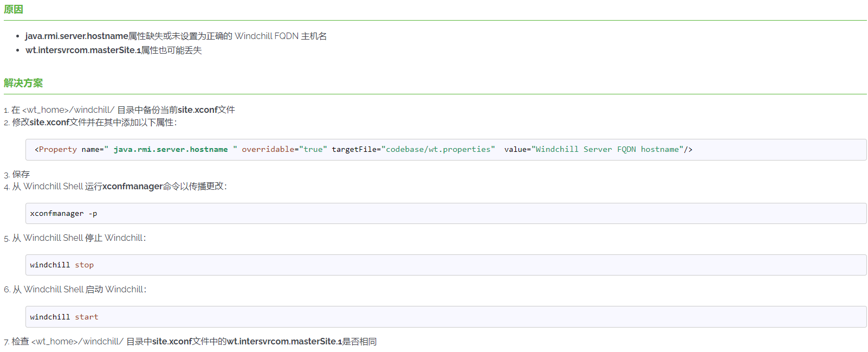The image size is (868, 352).
Task: Click bold site.xconf in step 1
Action: 198,110
